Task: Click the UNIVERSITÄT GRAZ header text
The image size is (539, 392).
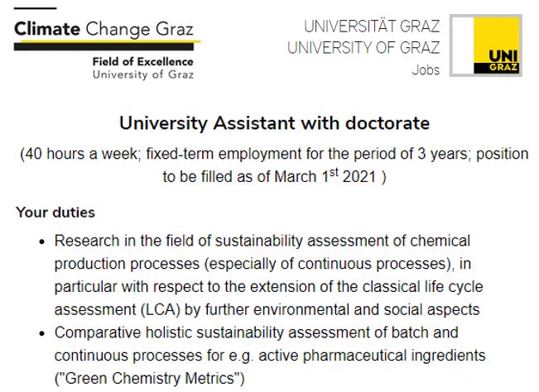Action: click(x=372, y=26)
